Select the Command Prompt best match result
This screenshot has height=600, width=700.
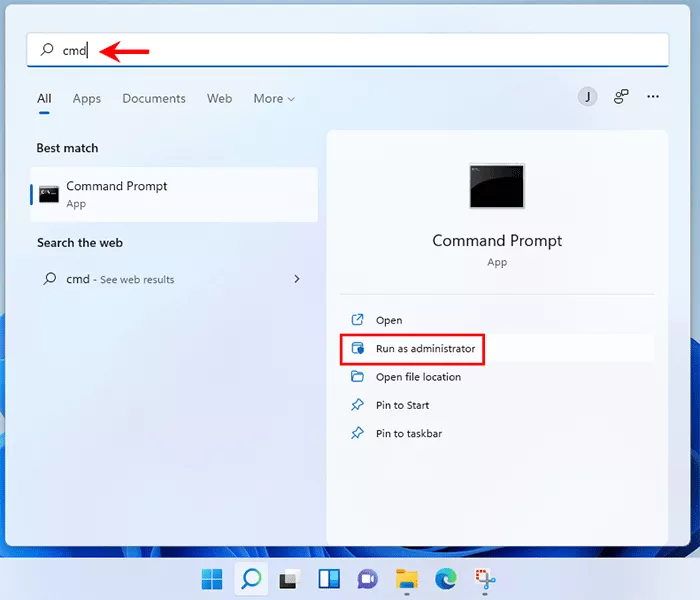(174, 195)
